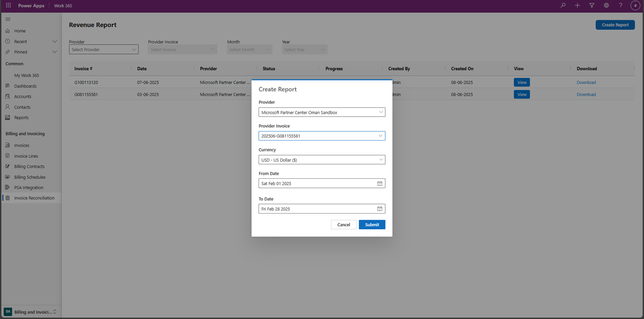Open the Select Provider filter dropdown
The image size is (644, 319).
[103, 49]
